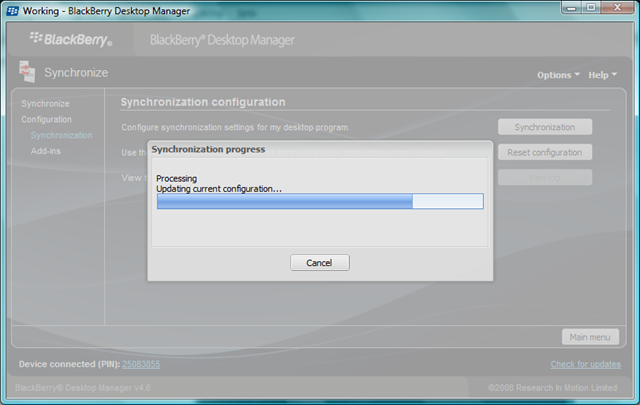Click the 'Processing' status text
The height and width of the screenshot is (405, 640).
click(x=176, y=178)
